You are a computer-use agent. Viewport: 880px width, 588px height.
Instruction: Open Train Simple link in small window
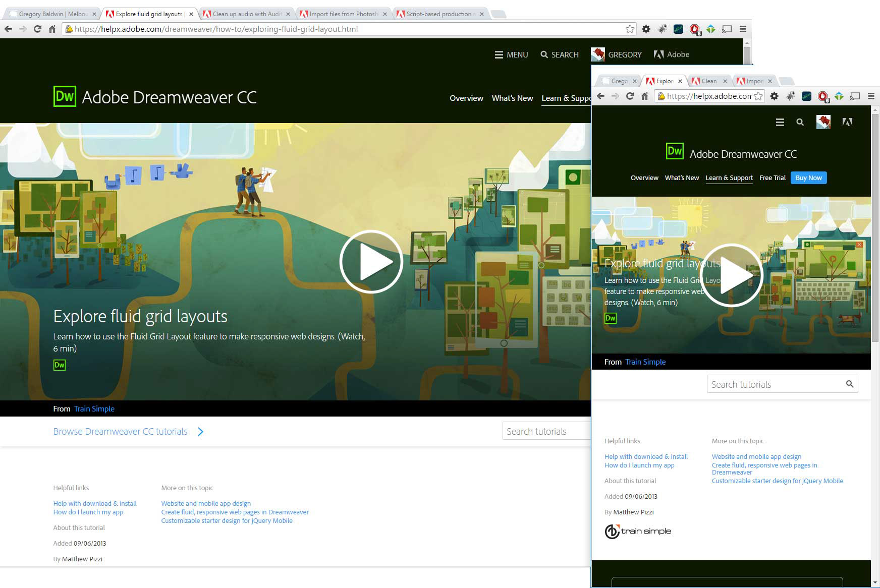click(x=645, y=362)
